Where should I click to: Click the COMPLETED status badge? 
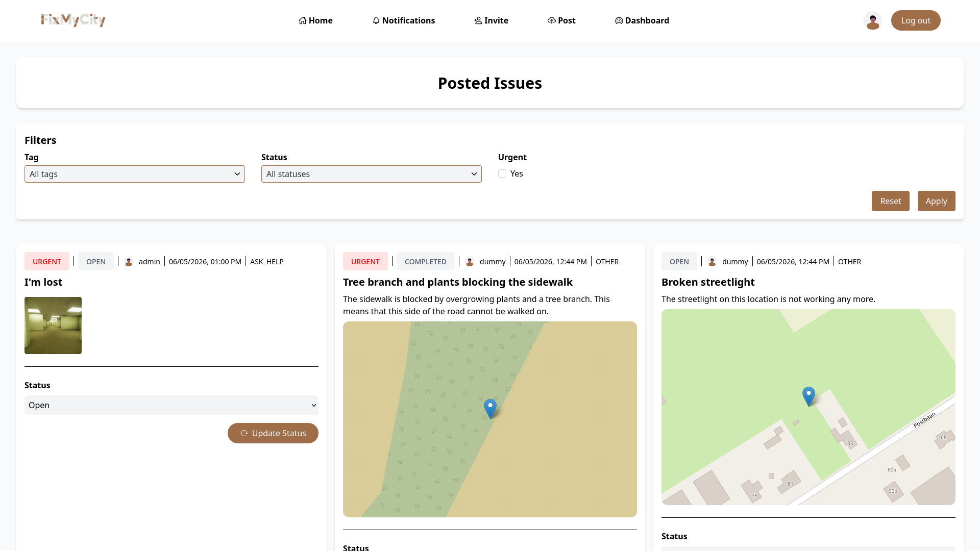coord(426,262)
